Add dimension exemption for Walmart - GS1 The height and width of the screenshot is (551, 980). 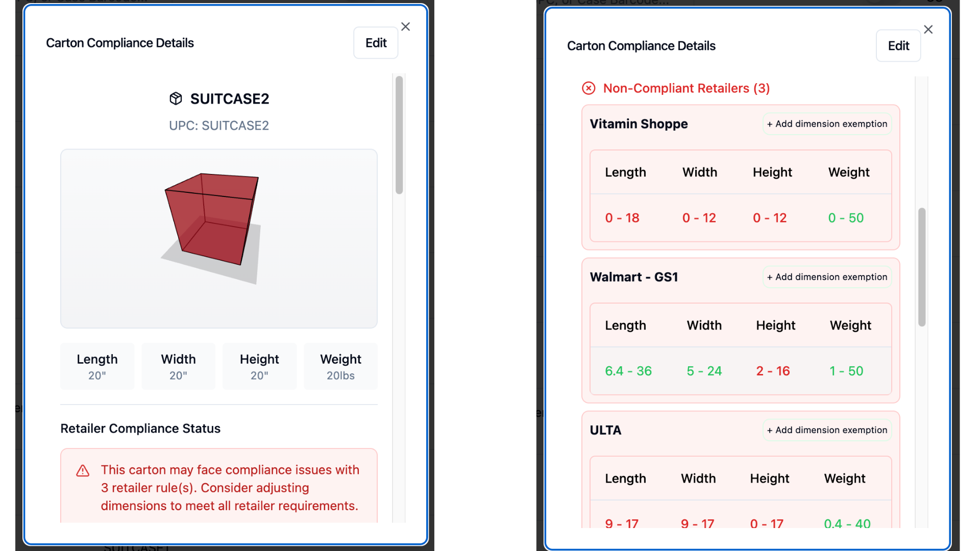pyautogui.click(x=827, y=277)
